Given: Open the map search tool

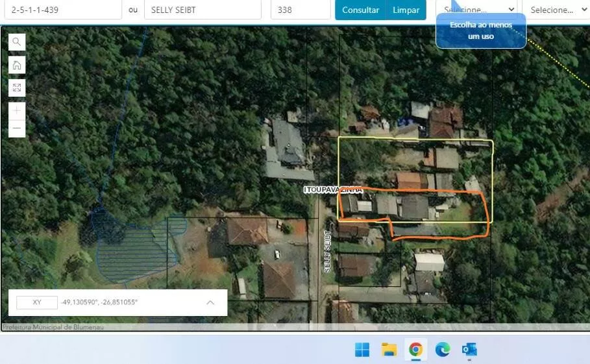Looking at the screenshot, I should [x=17, y=42].
